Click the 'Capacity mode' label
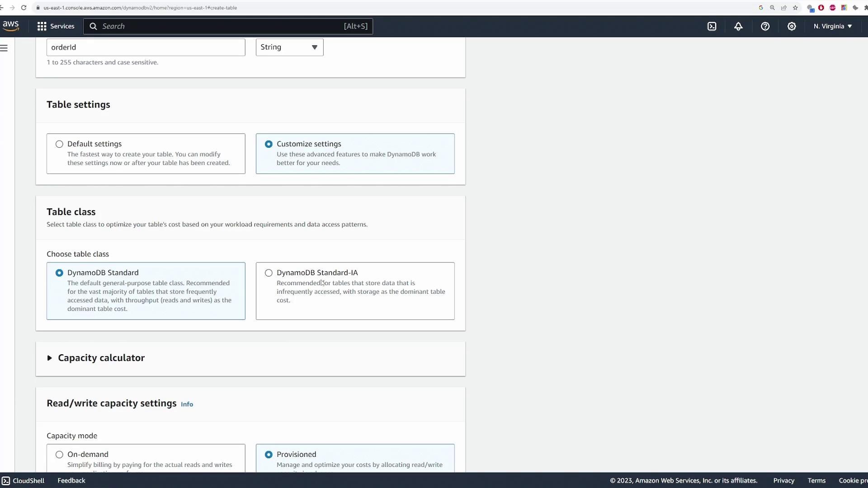Screen dimensions: 868x488 click(x=72, y=436)
